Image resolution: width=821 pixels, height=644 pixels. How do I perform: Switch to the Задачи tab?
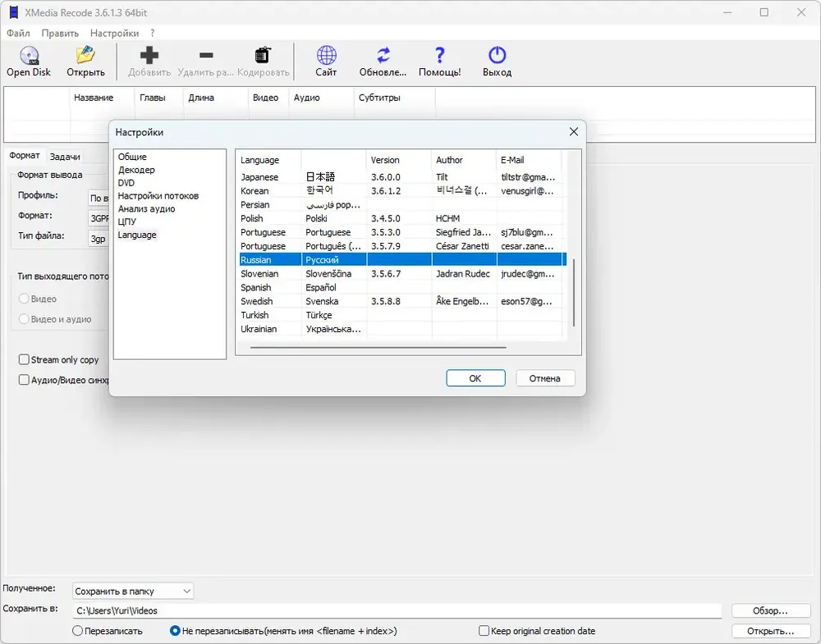(x=65, y=157)
